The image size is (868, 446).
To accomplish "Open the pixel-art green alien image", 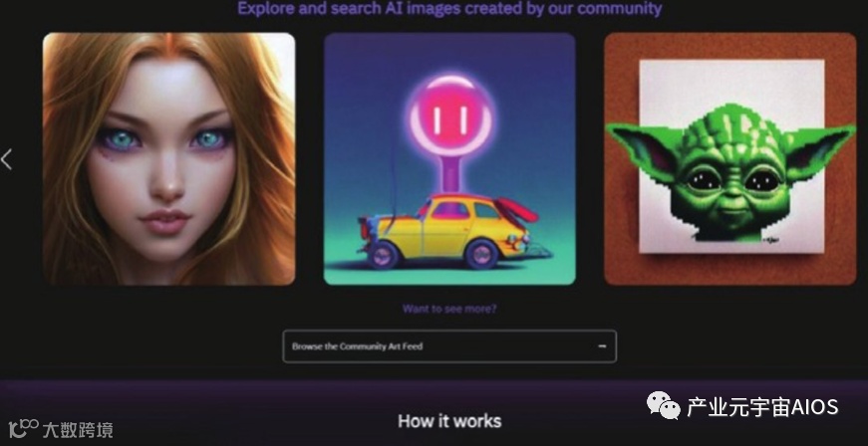I will pyautogui.click(x=730, y=158).
